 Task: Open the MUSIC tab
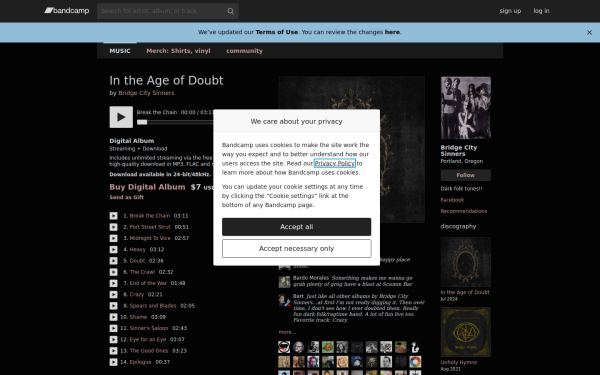[x=120, y=51]
